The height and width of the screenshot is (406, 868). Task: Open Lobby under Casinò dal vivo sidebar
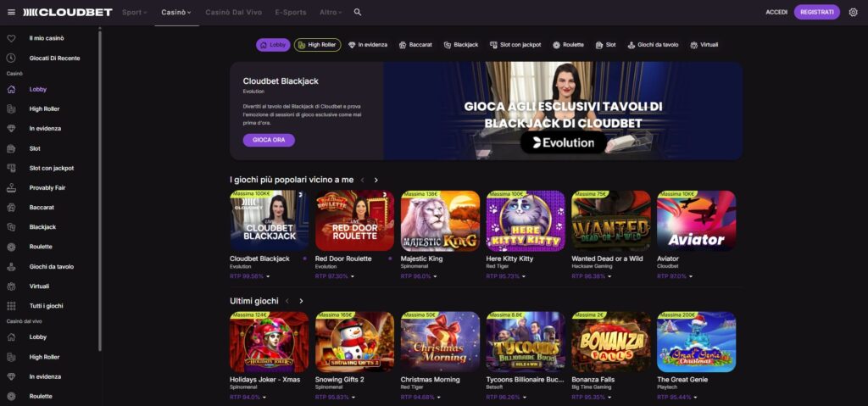click(37, 336)
